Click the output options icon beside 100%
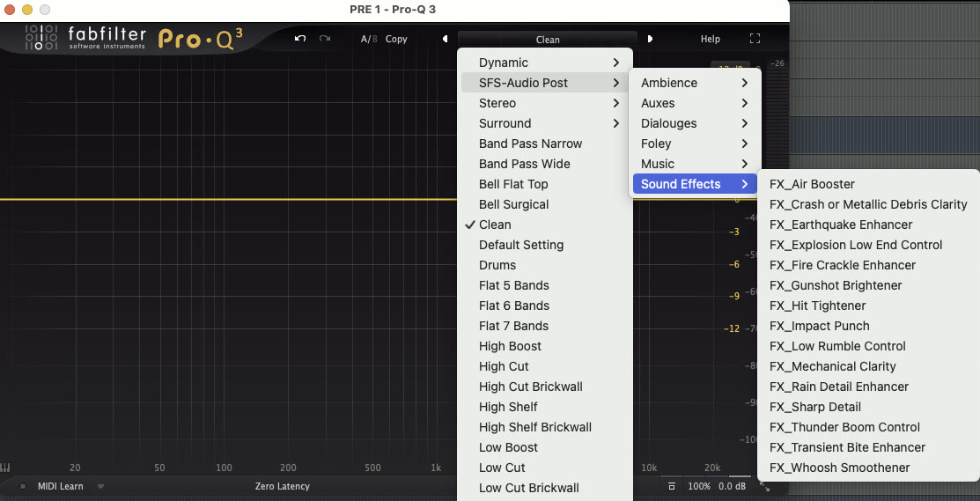Viewport: 980px width, 501px height. [x=672, y=486]
